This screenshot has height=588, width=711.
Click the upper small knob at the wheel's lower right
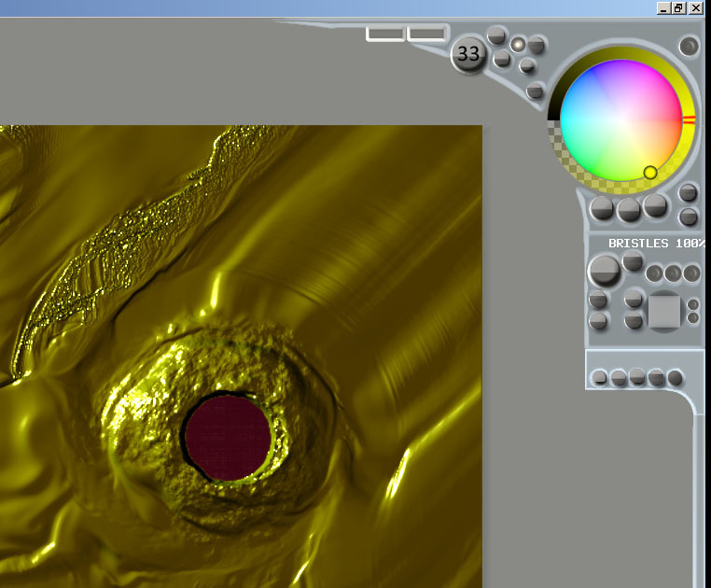688,193
